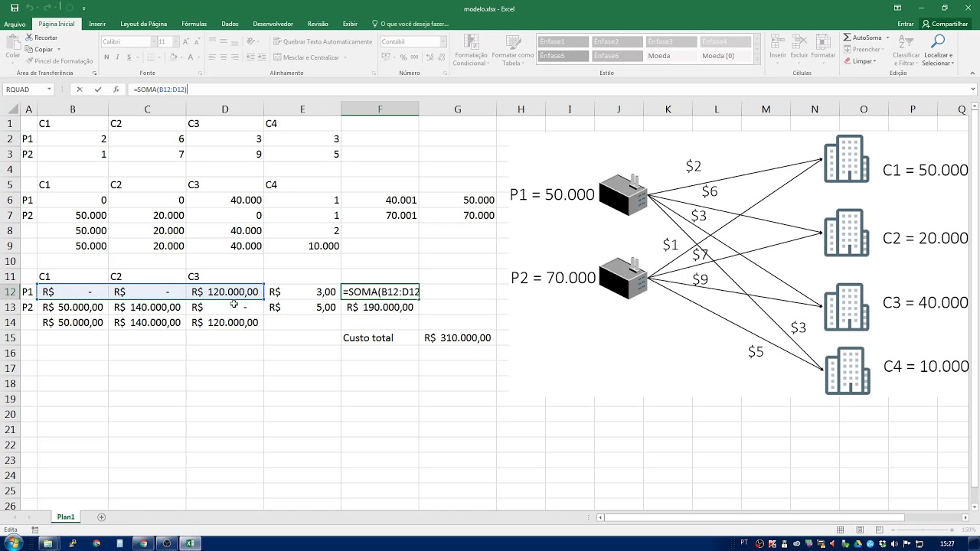Collapse the ribbon with the caret
This screenshot has height=551, width=980.
pyautogui.click(x=972, y=73)
